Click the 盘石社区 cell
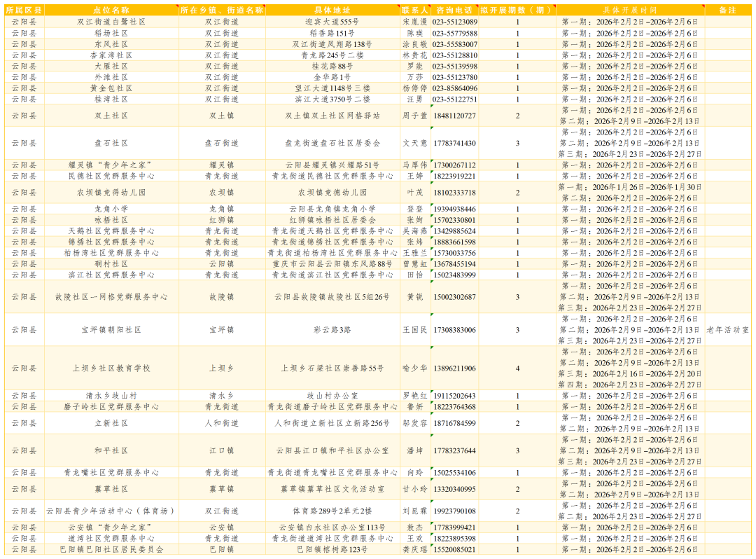 [x=111, y=143]
